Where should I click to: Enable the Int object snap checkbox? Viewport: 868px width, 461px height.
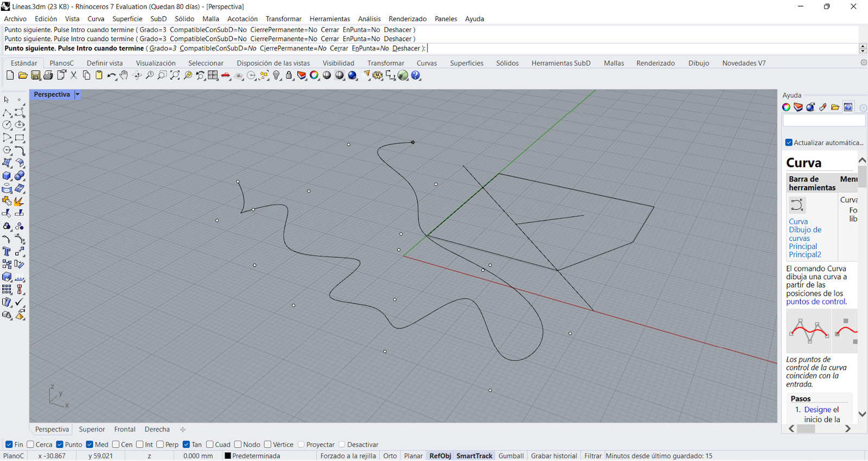click(140, 444)
